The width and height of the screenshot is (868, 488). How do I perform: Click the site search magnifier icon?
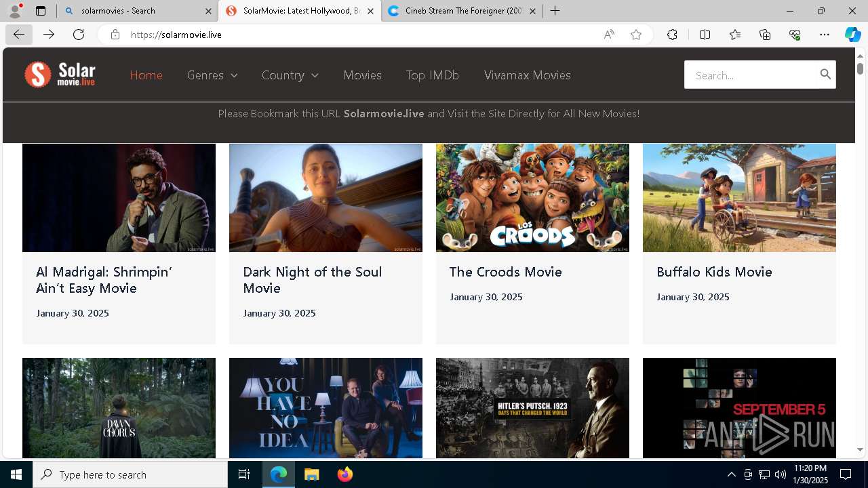pyautogui.click(x=825, y=75)
